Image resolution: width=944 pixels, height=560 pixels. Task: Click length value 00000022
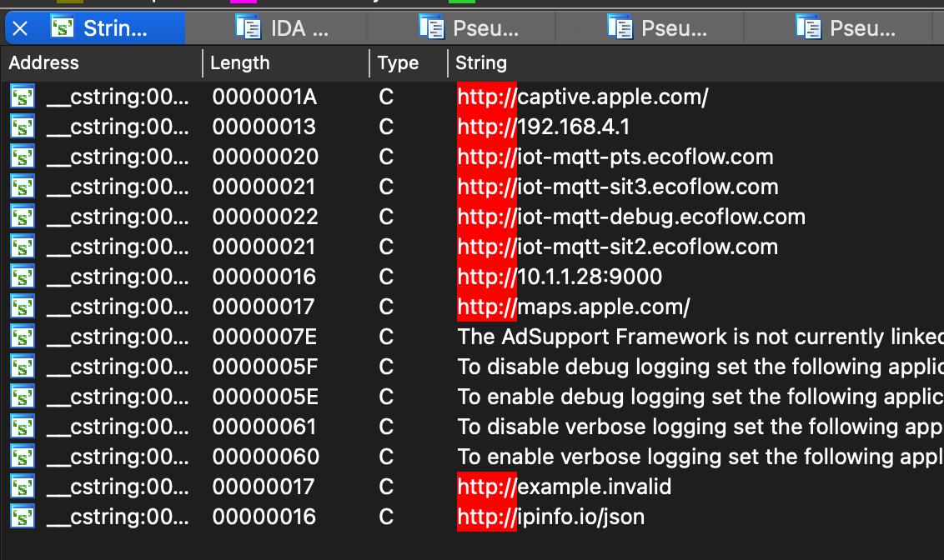265,217
